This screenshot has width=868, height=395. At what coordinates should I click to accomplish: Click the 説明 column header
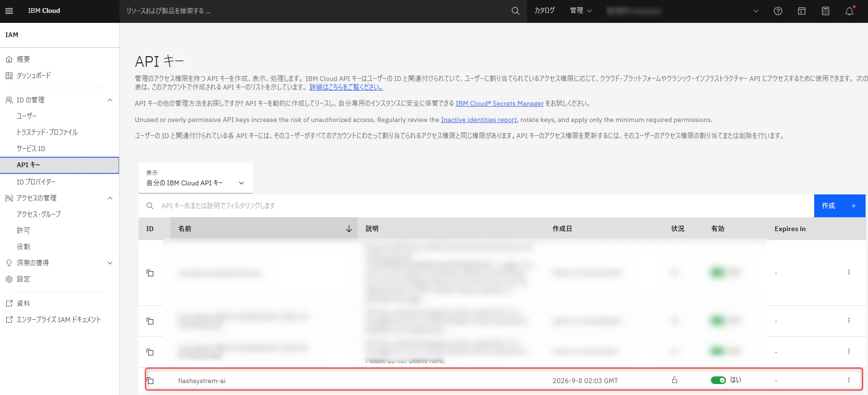372,229
